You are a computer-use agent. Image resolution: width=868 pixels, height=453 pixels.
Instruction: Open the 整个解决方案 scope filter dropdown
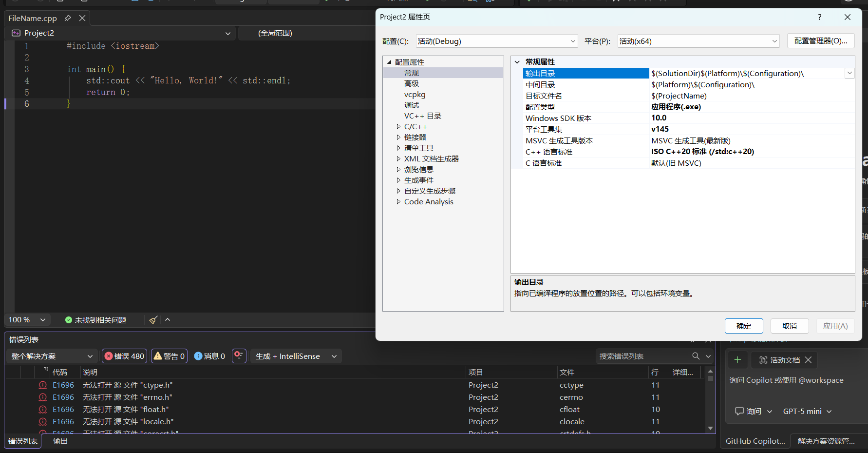(x=52, y=356)
